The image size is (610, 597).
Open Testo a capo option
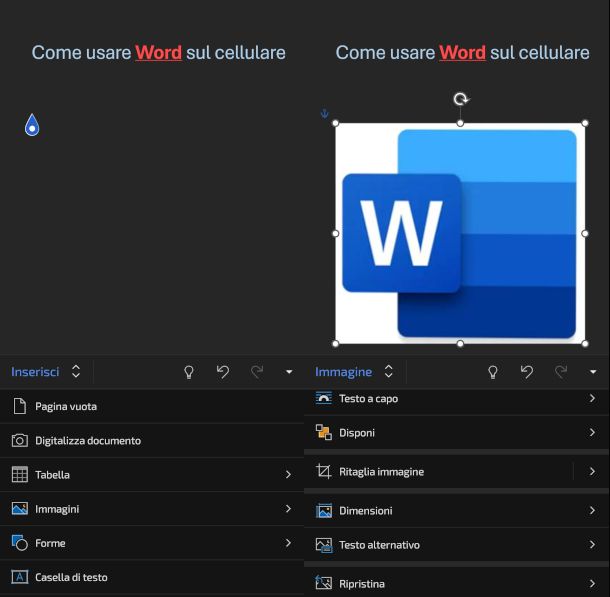[457, 399]
